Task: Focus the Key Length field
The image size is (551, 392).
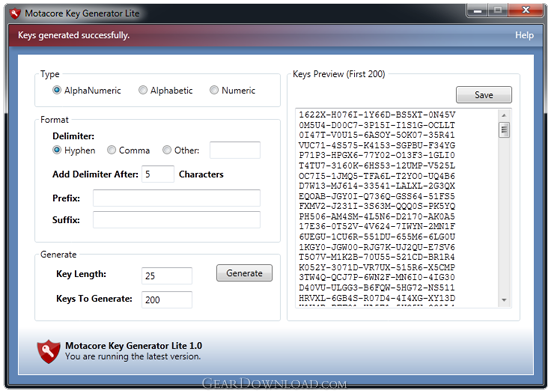Action: (x=167, y=276)
